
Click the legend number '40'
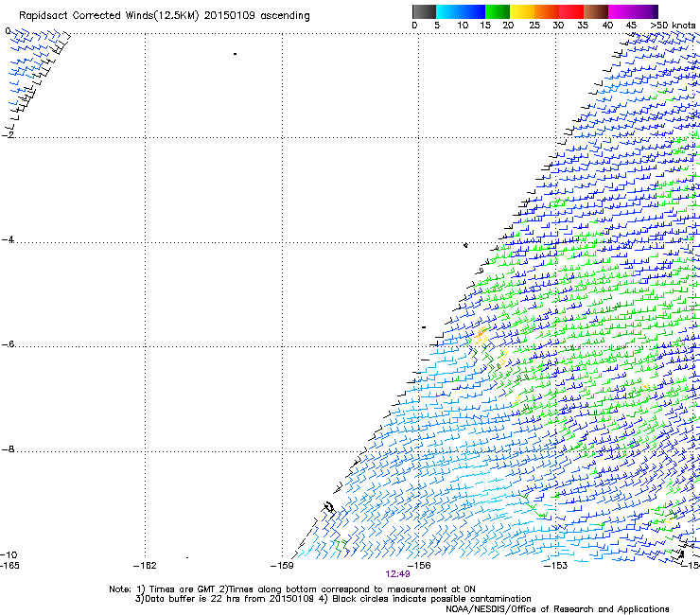click(x=607, y=26)
